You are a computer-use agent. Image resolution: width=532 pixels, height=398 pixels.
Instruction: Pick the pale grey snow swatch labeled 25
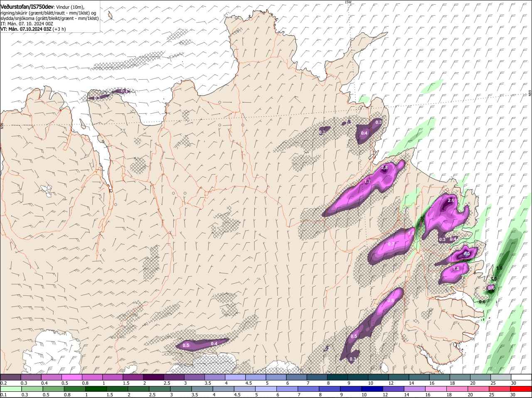(x=501, y=377)
